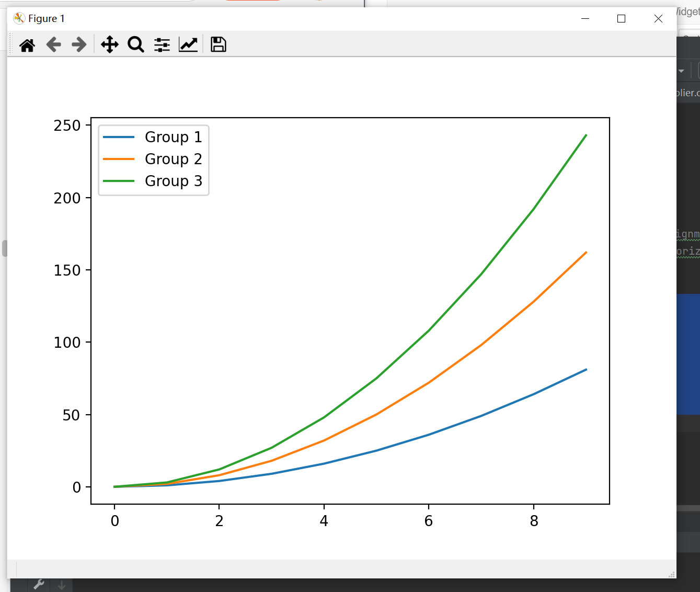Screen dimensions: 700x592
Task: Click the matplotlib Figure 1 window icon
Action: pos(19,18)
